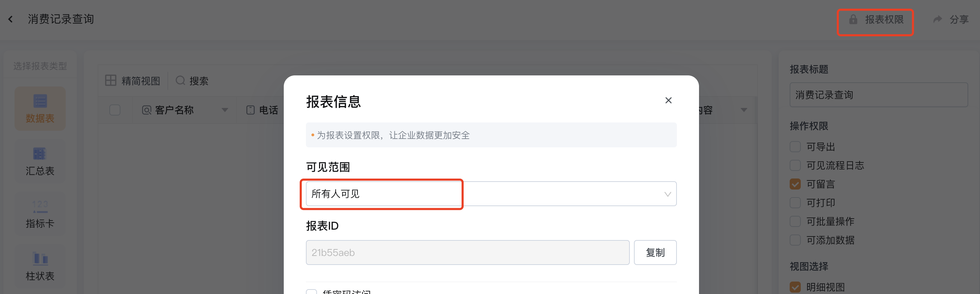Click the 复制 button
The width and height of the screenshot is (980, 294).
[655, 252]
